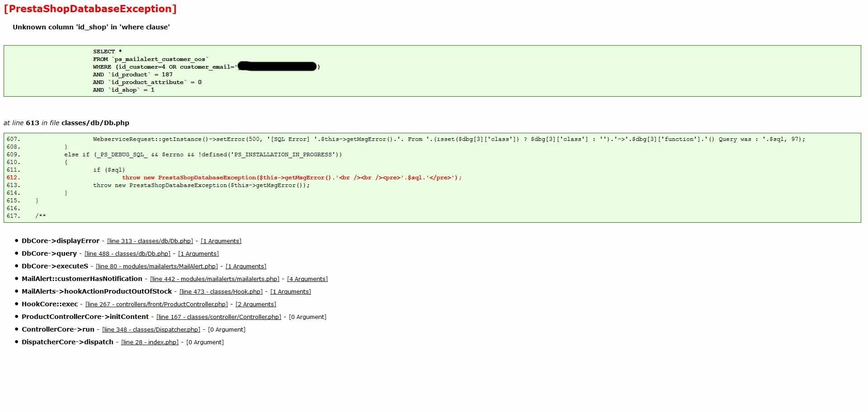Click 'MailAlert::customerHasNotification' stack entry
The image size is (868, 412).
pyautogui.click(x=82, y=279)
